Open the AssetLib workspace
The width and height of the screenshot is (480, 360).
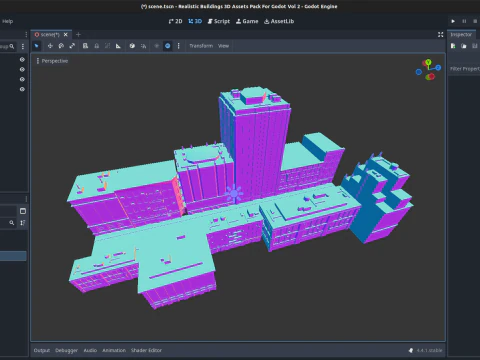pos(279,21)
